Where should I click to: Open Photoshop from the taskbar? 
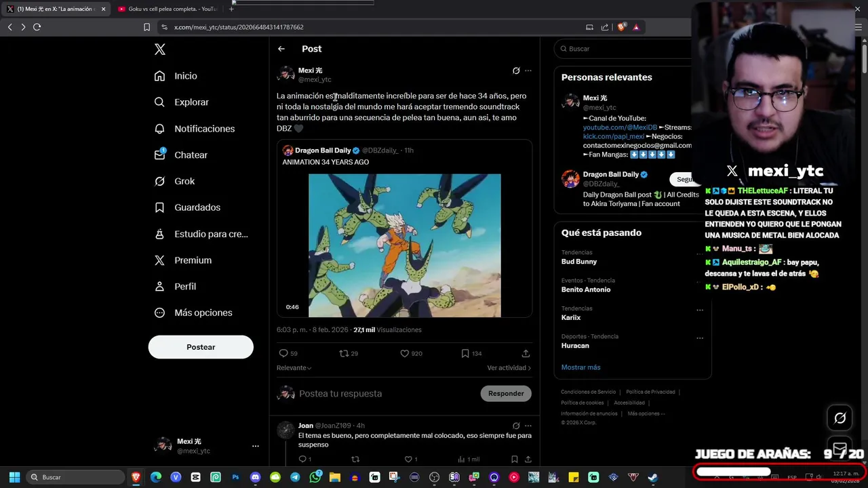(x=235, y=477)
